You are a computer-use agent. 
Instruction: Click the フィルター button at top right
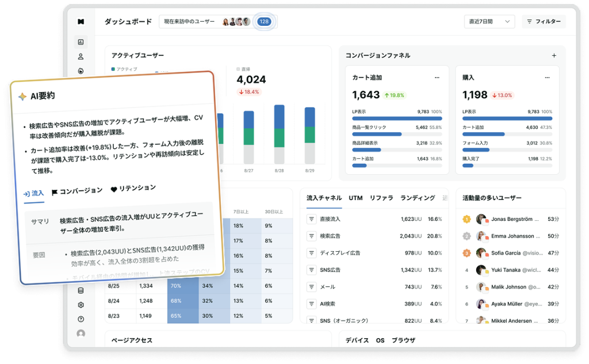tap(543, 21)
